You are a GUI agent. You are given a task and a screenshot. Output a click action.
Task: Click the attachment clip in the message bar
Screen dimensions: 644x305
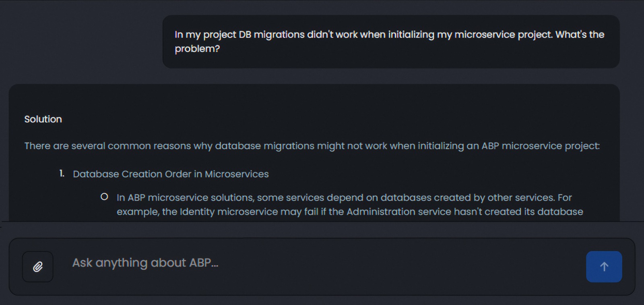pyautogui.click(x=37, y=266)
